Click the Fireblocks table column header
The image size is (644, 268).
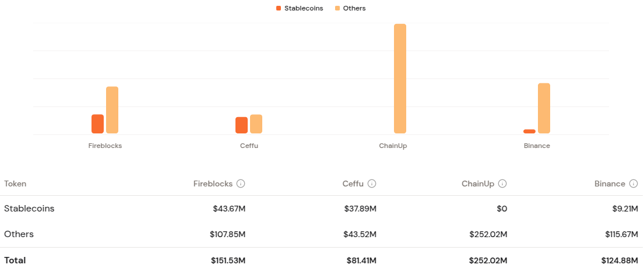click(x=213, y=184)
